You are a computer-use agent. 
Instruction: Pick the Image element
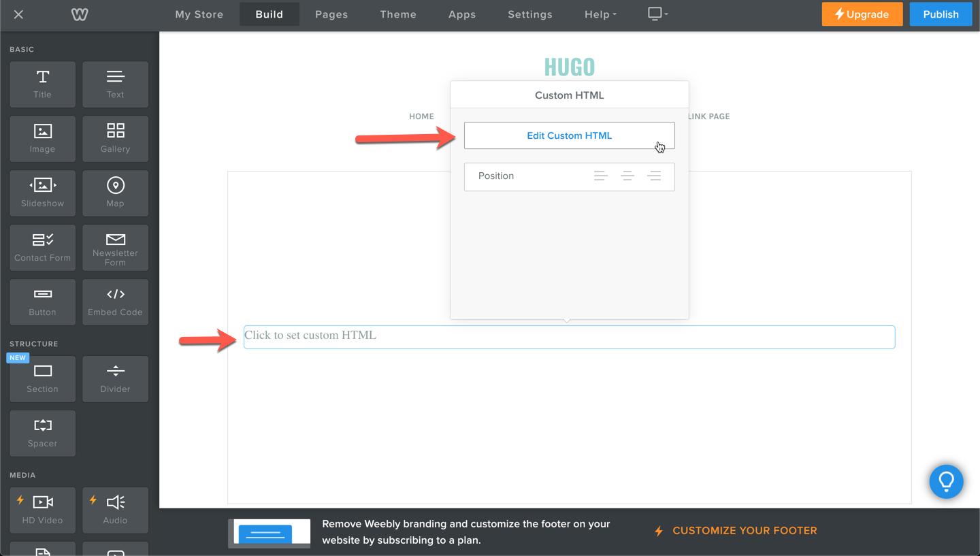coord(42,139)
